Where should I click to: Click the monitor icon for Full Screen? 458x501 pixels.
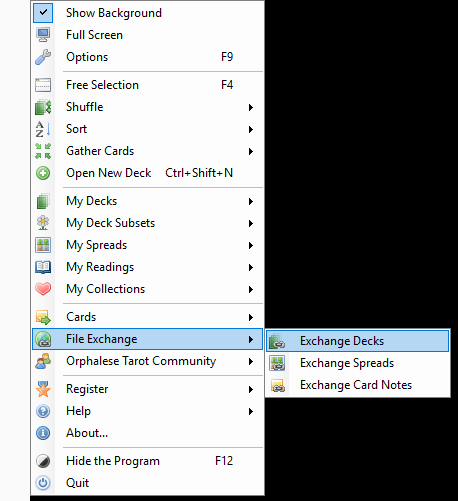(x=43, y=35)
